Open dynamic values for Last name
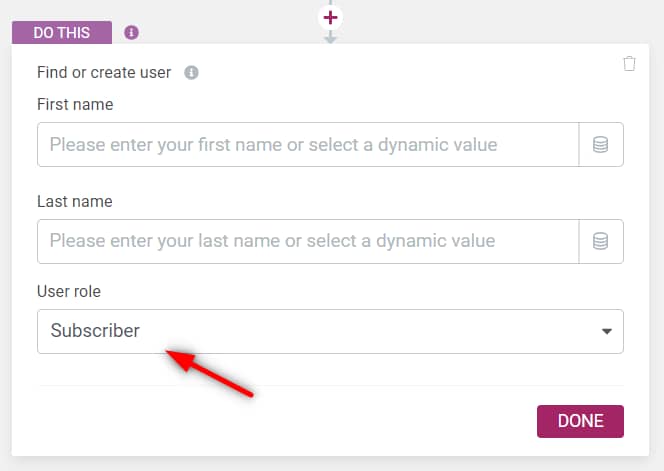The image size is (664, 471). [601, 241]
